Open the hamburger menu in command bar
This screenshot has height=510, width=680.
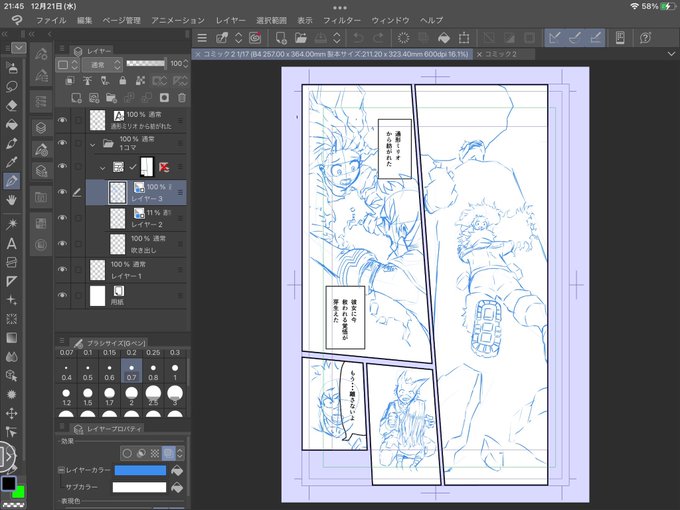click(202, 38)
